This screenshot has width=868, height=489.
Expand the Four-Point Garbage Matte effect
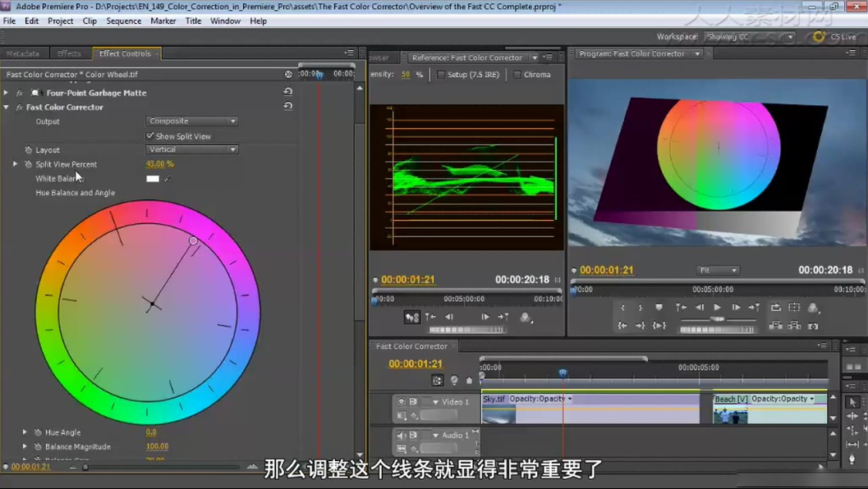pos(6,93)
